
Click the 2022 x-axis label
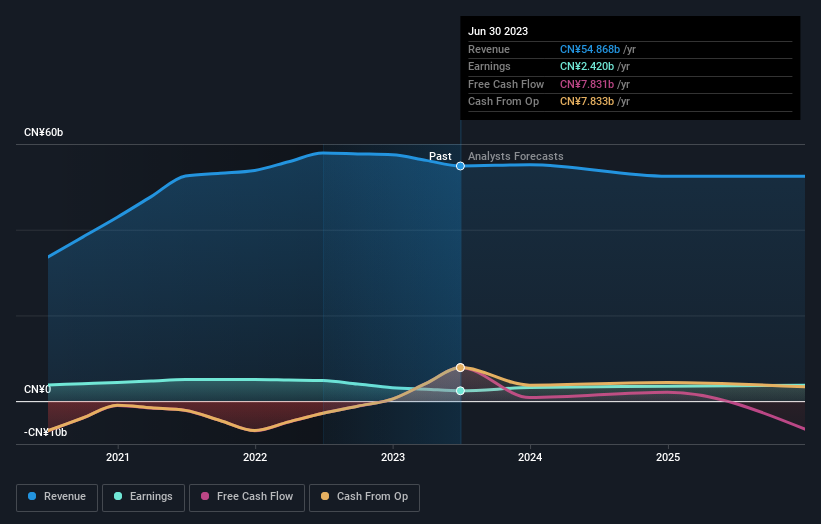coord(255,457)
